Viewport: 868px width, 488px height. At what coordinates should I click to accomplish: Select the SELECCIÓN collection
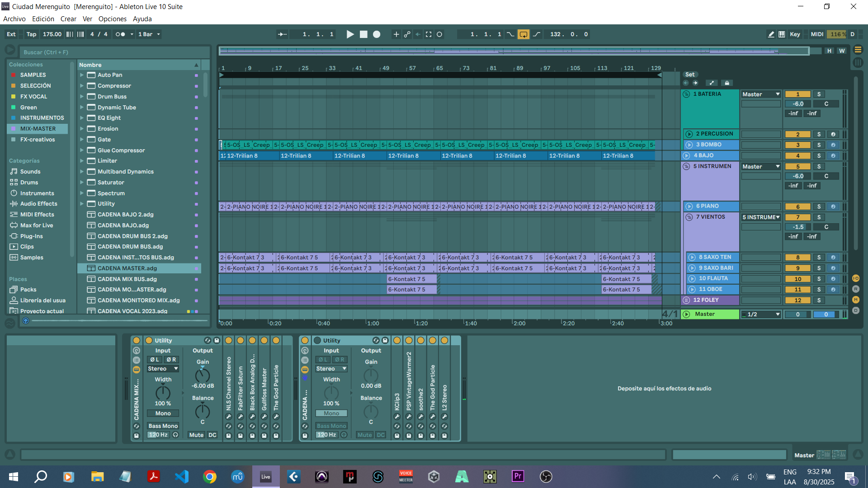(x=35, y=86)
